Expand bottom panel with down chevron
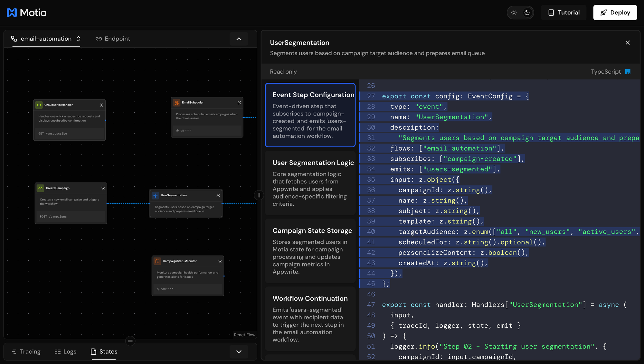644x364 pixels. click(x=239, y=351)
